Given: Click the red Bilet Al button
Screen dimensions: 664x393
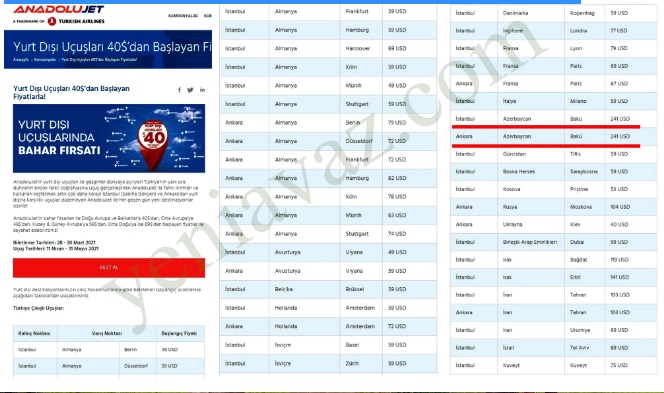Looking at the screenshot, I should coord(109,268).
